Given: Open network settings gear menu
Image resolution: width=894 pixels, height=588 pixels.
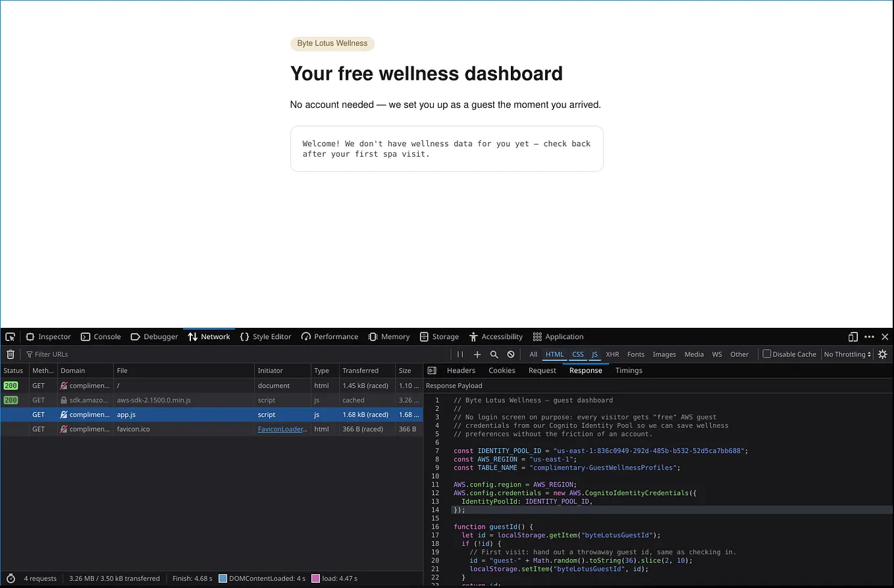Looking at the screenshot, I should (883, 354).
